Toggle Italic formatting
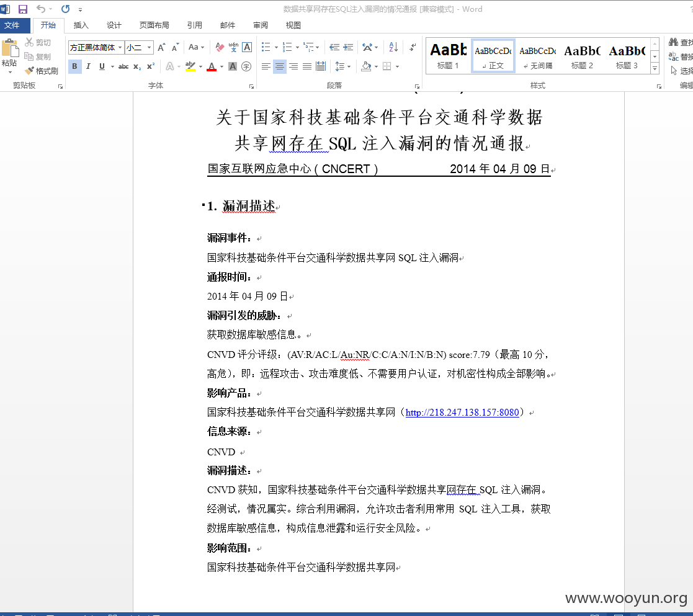 [88, 66]
